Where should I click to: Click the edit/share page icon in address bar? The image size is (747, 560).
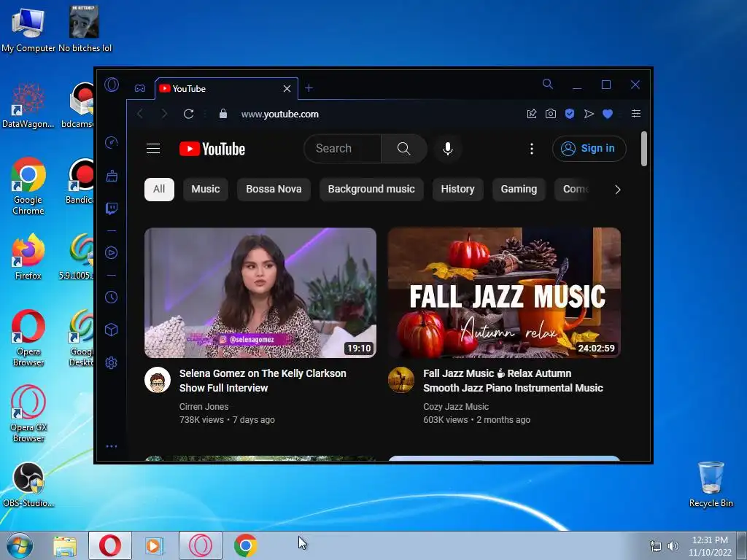pos(532,114)
